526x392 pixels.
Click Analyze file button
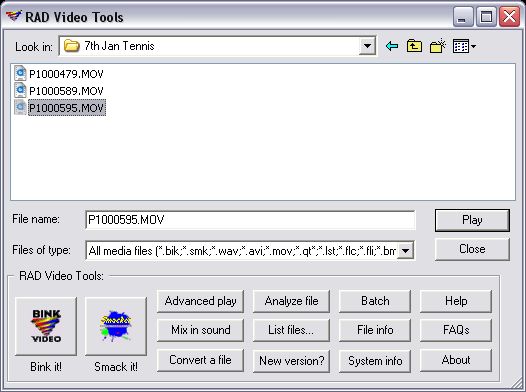click(291, 301)
